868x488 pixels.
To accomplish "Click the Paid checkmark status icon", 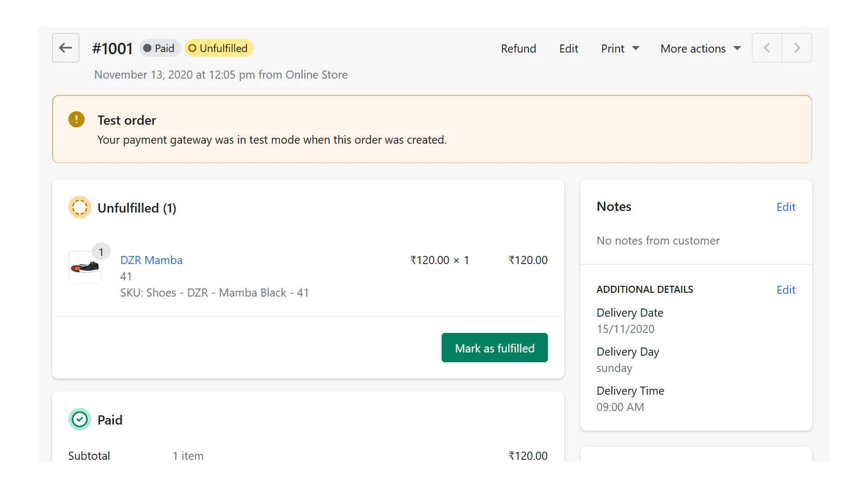I will tap(80, 419).
